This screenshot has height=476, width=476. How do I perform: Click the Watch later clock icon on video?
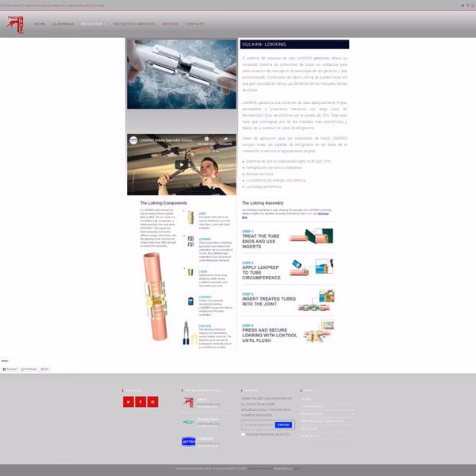click(x=206, y=139)
